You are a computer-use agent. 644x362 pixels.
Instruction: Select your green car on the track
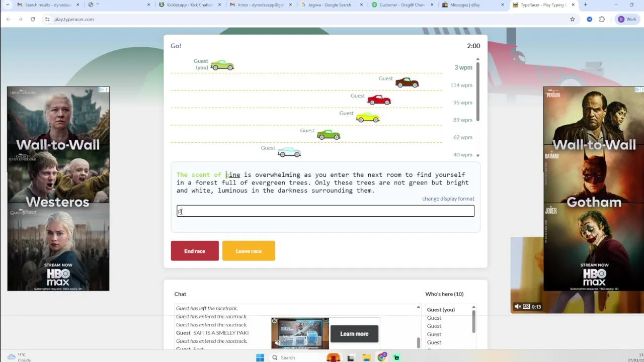[222, 65]
